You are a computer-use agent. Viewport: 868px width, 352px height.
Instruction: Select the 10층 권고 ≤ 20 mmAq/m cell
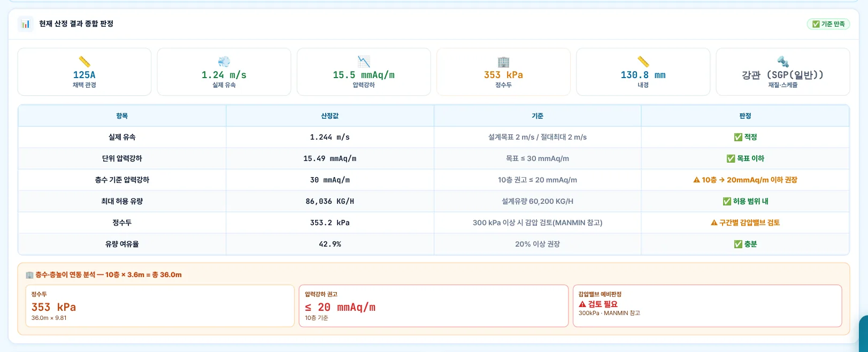[537, 180]
